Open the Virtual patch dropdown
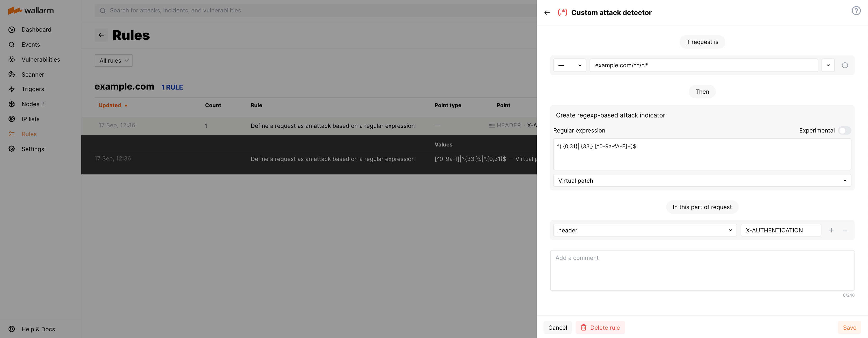This screenshot has height=338, width=868. coord(702,181)
